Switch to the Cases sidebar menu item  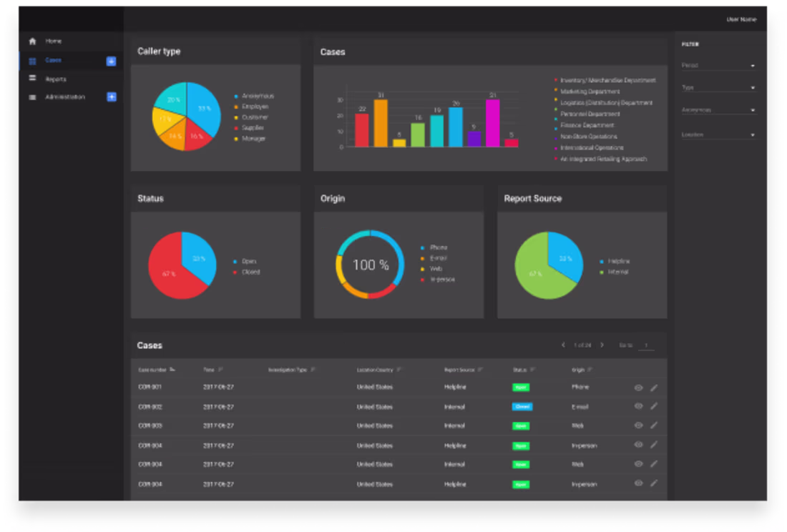coord(54,61)
